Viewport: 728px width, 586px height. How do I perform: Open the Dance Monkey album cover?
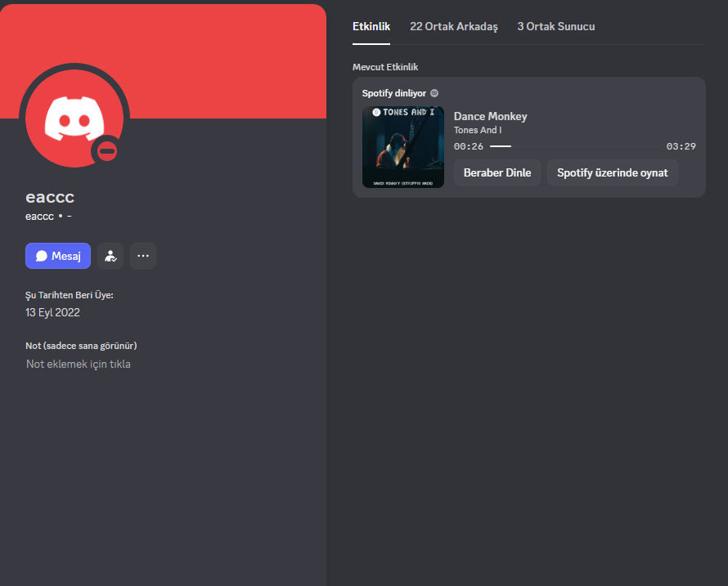pos(403,147)
